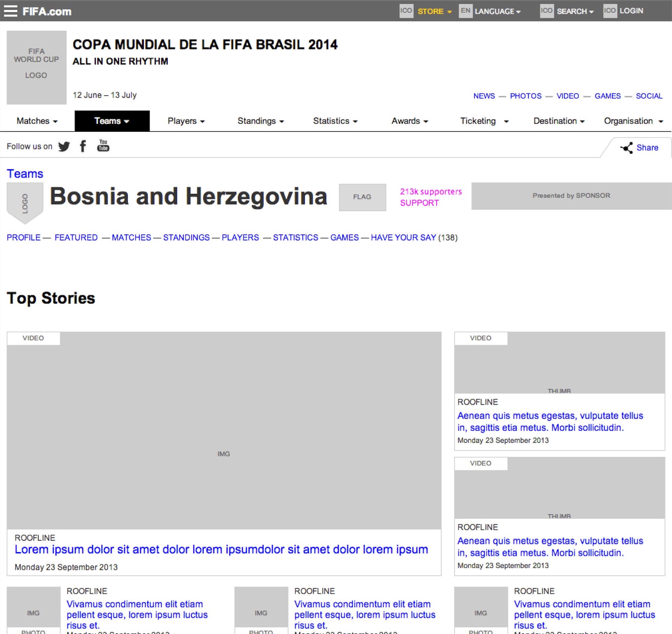Click the FLAG placeholder
The image size is (672, 634).
(x=362, y=197)
